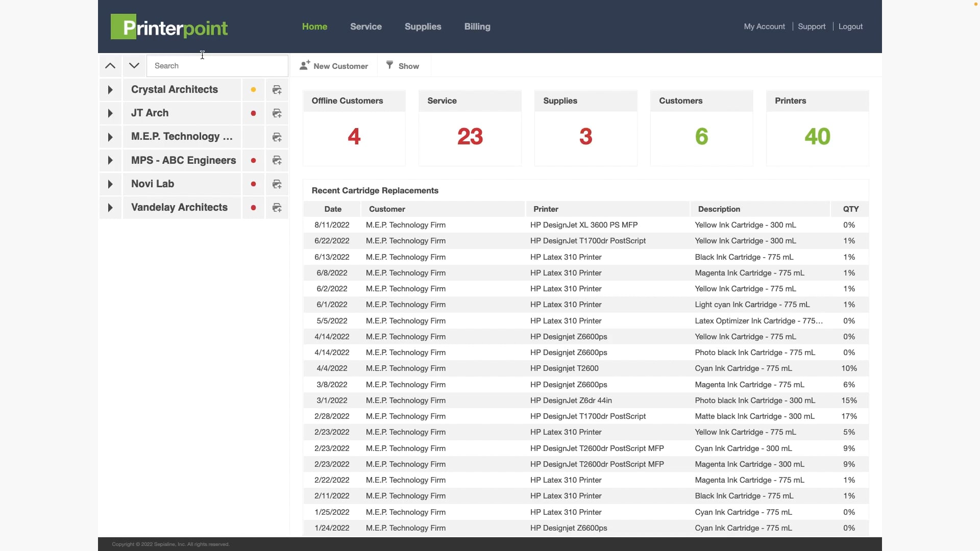Click the print/queue icon for JT Arch
This screenshot has width=980, height=551.
[277, 113]
